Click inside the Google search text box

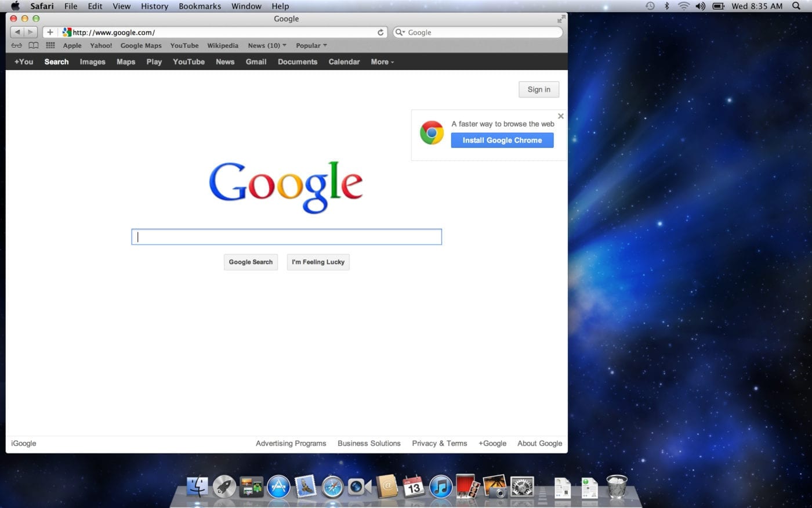click(x=287, y=237)
